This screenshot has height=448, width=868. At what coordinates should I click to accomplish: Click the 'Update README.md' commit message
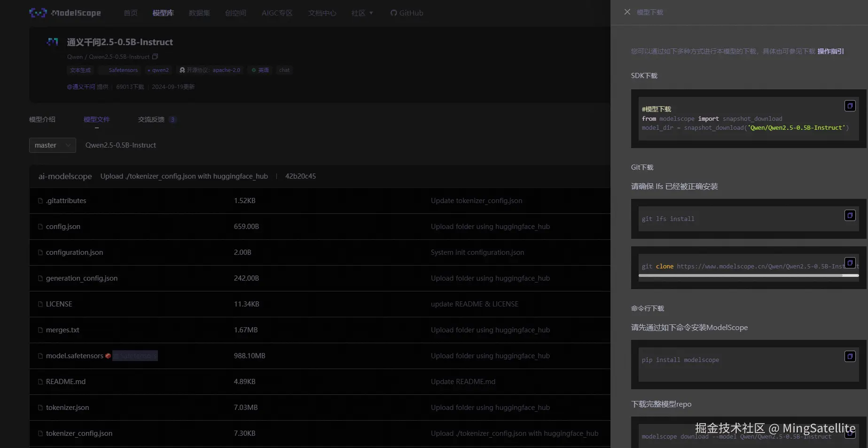click(x=463, y=382)
